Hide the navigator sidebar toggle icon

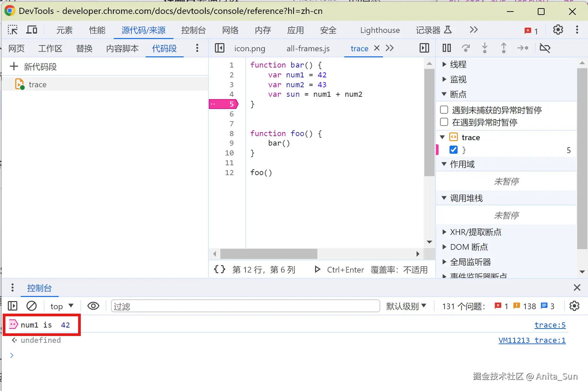click(220, 48)
